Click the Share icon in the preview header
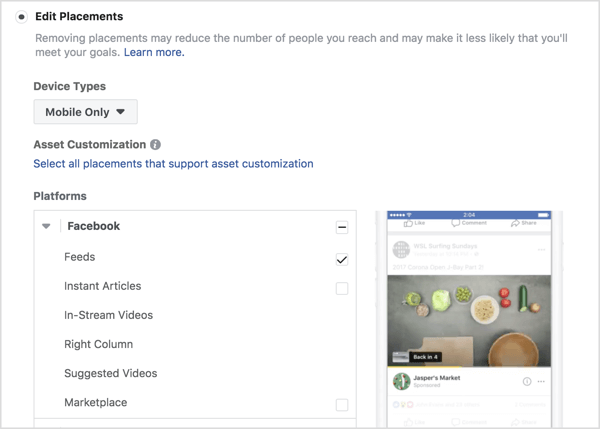 coord(515,223)
